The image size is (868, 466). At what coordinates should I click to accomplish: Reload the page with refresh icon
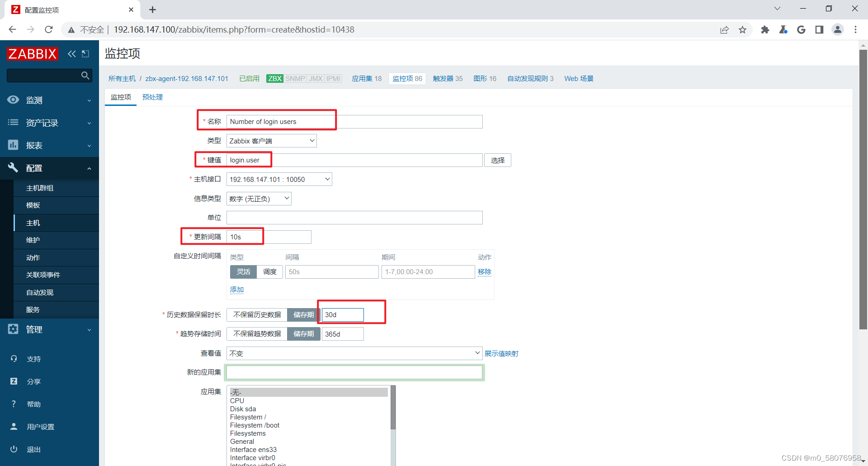(49, 29)
